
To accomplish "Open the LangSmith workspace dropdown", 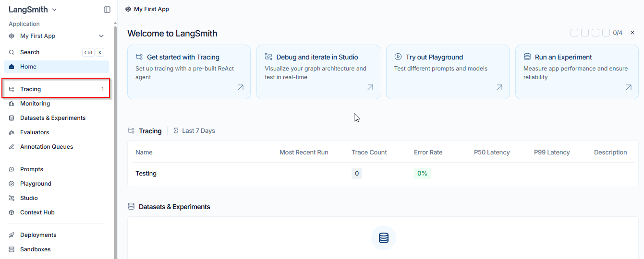I will point(33,10).
